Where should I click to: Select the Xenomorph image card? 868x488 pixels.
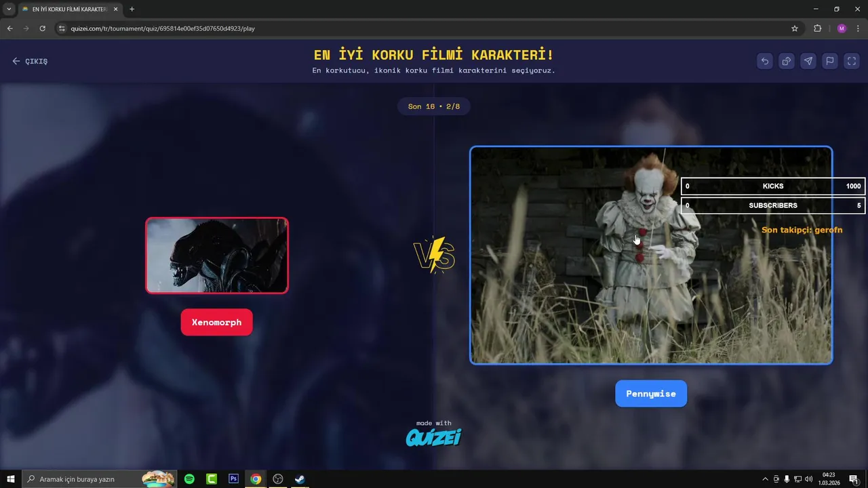pos(217,256)
